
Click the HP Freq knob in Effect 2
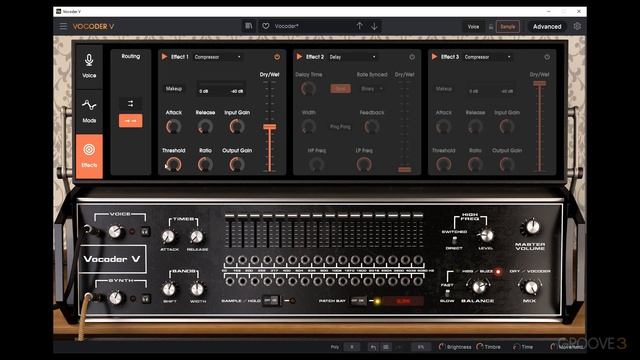pyautogui.click(x=316, y=164)
